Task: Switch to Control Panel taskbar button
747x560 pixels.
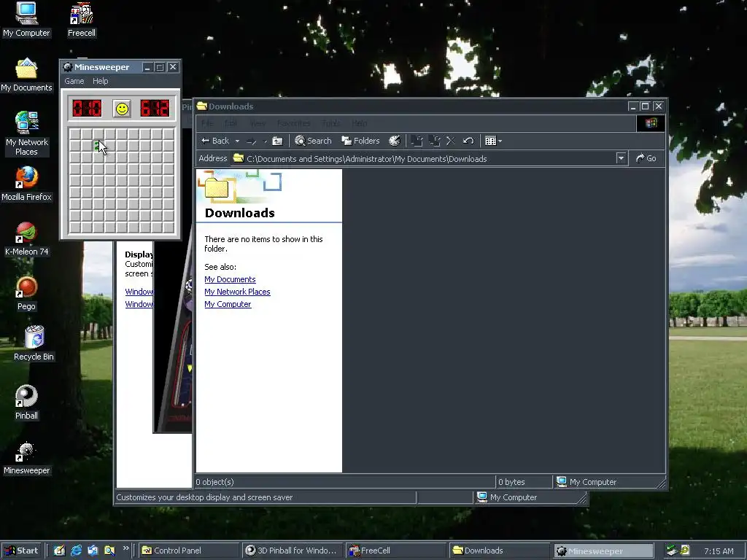Action: pyautogui.click(x=189, y=551)
